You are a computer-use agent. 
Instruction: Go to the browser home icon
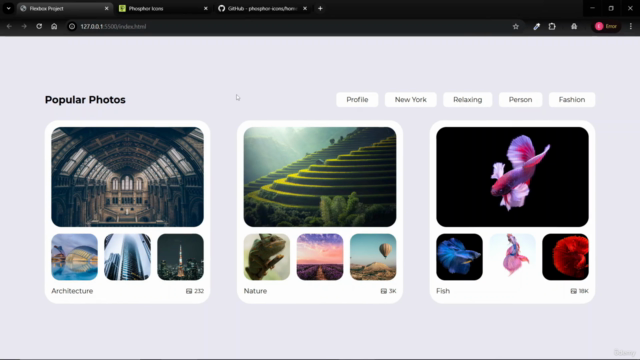54,26
